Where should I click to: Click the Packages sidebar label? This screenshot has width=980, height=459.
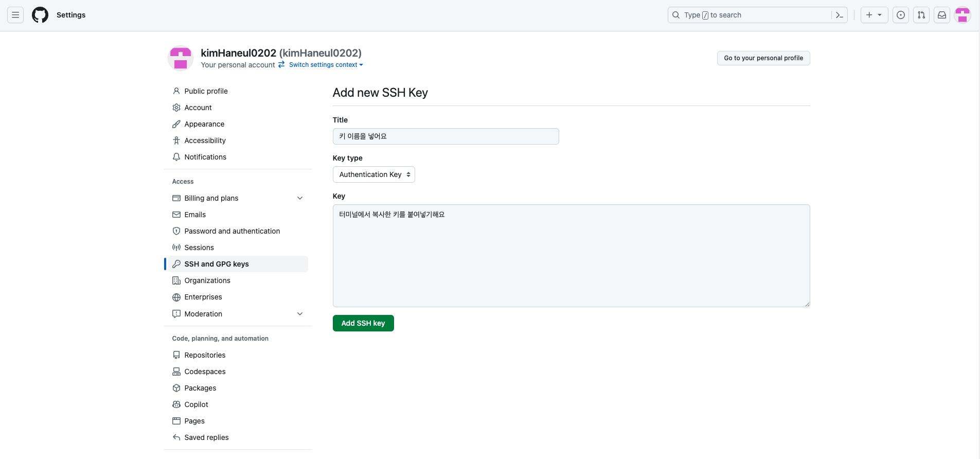point(200,388)
